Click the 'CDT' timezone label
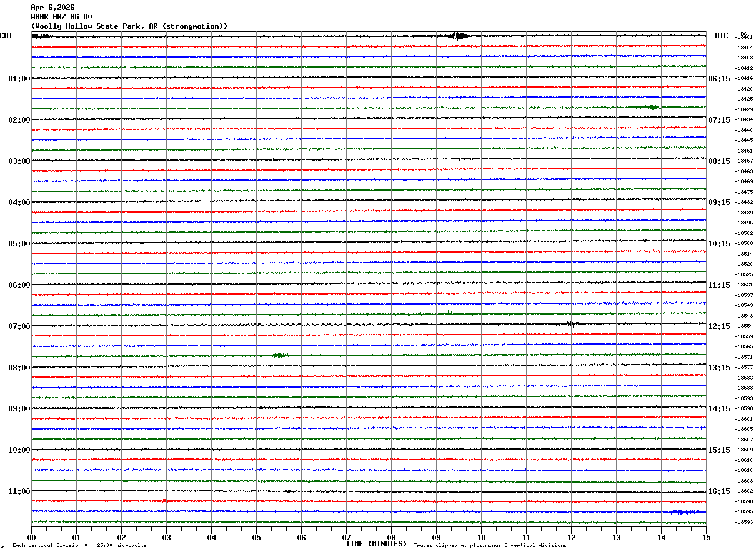The image size is (756, 554). point(6,36)
